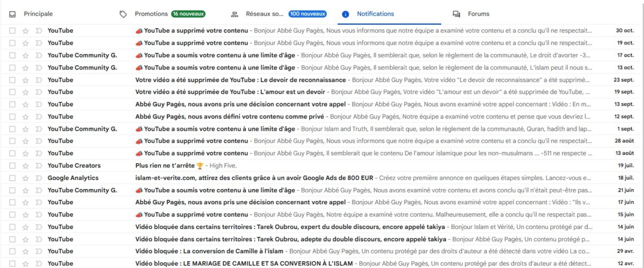Screen dimensions: 644x268
Task: Tick the checkbox for the YouTube Creators email
Action: [x=12, y=166]
